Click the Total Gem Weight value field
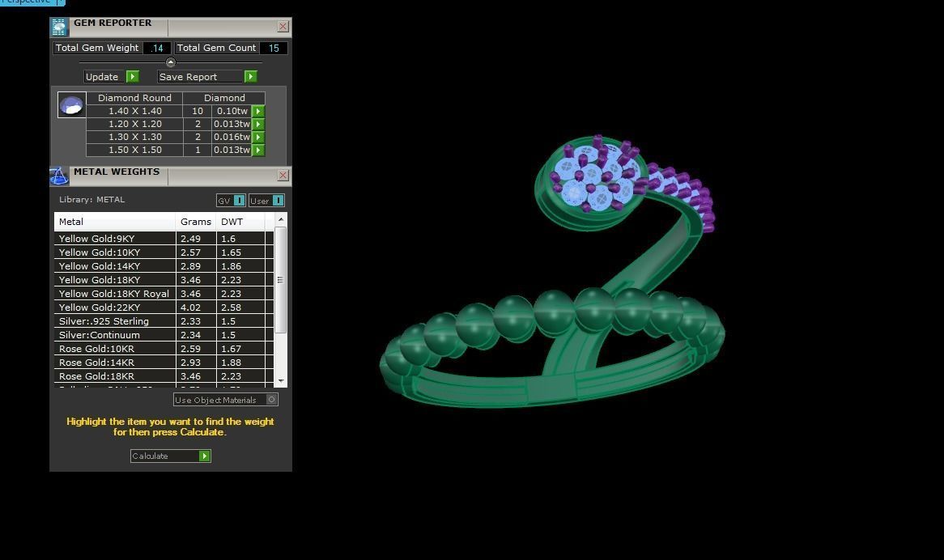 pyautogui.click(x=157, y=48)
